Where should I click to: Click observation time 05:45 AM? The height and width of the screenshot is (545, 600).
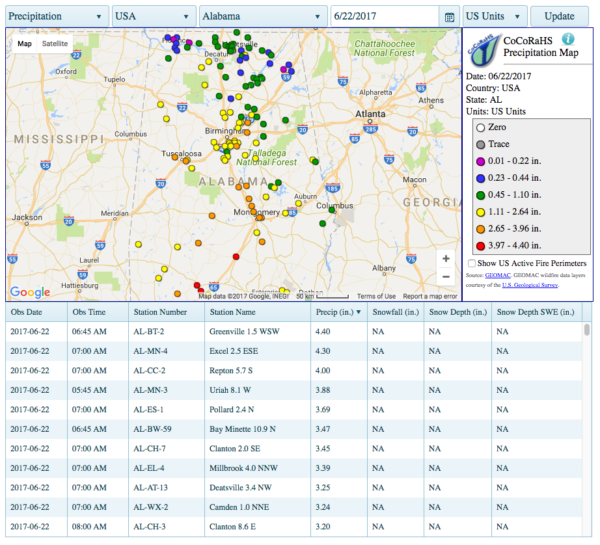click(x=89, y=390)
